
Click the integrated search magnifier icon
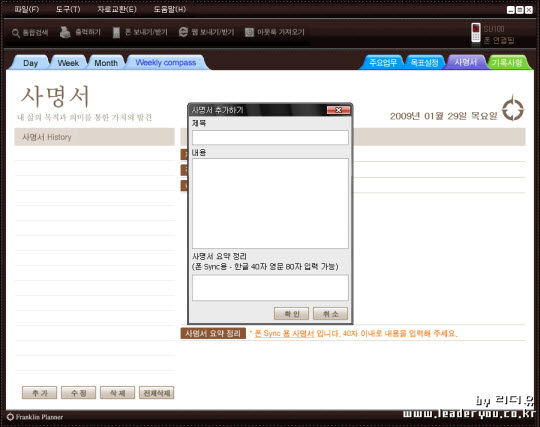pos(15,33)
